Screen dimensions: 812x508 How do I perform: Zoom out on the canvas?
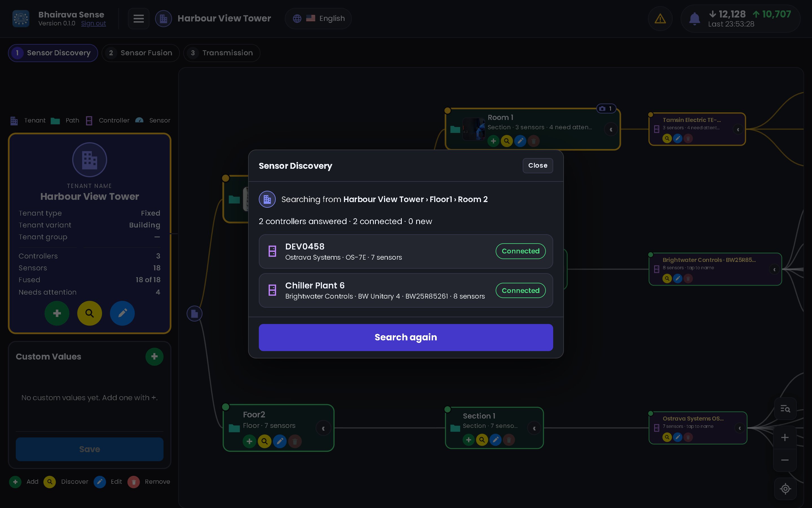(785, 460)
